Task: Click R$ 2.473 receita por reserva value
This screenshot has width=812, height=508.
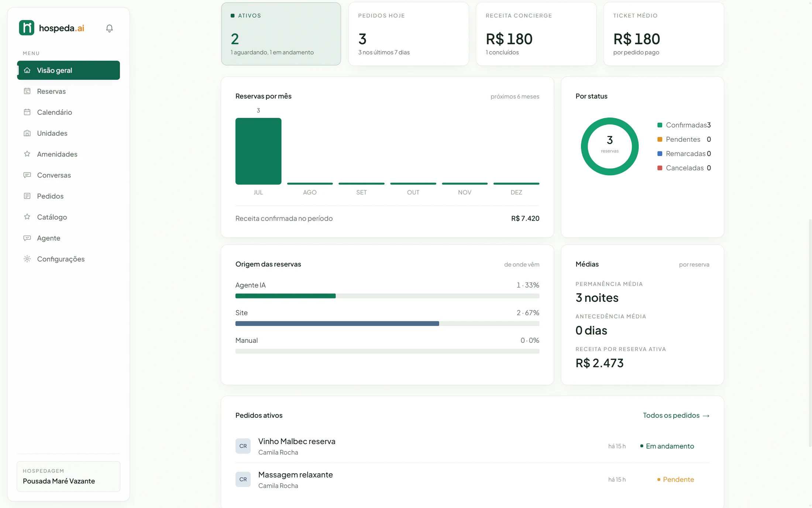Action: click(599, 363)
